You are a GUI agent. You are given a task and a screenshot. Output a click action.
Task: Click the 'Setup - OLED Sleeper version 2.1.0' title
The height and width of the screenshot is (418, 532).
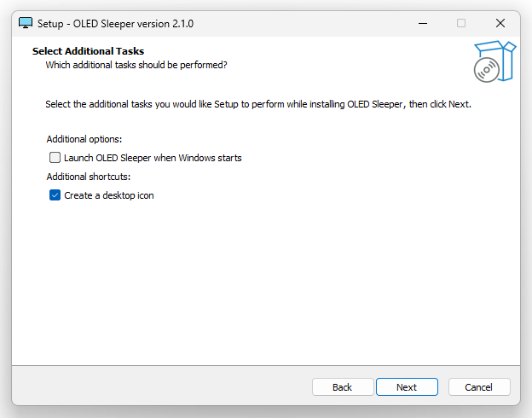115,23
